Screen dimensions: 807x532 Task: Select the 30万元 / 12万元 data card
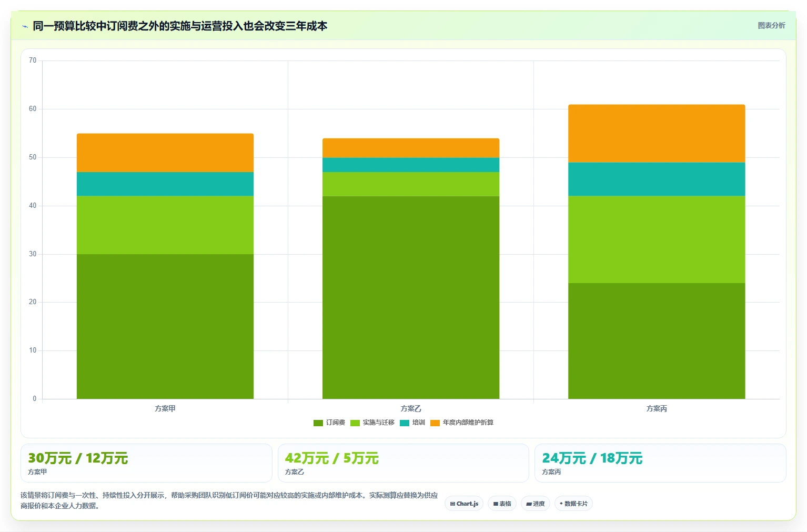[146, 463]
